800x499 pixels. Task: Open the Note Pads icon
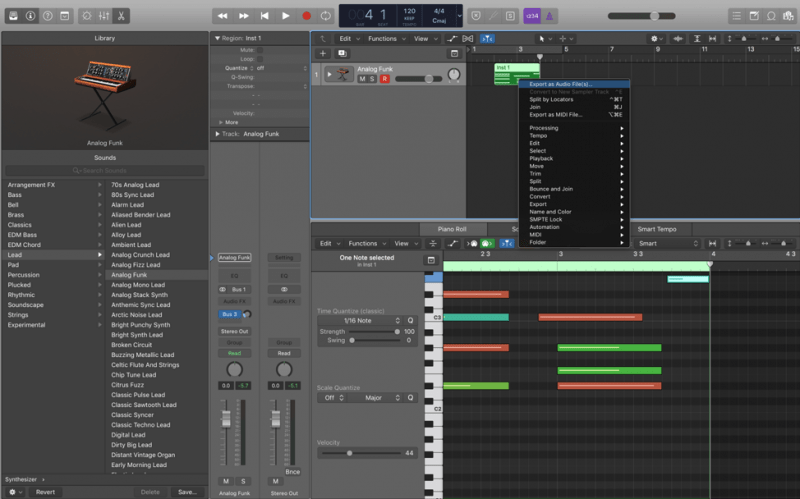pyautogui.click(x=754, y=16)
